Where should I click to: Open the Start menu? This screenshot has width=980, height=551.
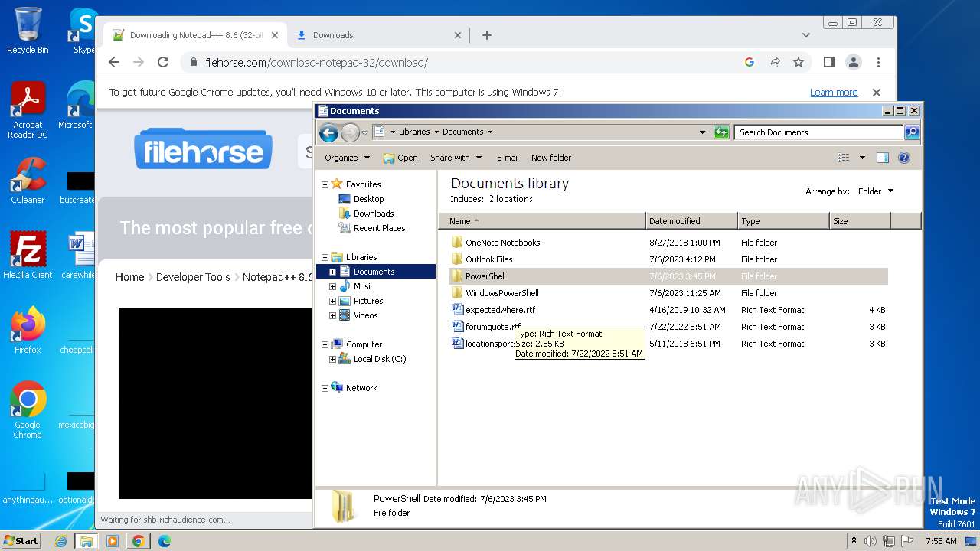21,541
